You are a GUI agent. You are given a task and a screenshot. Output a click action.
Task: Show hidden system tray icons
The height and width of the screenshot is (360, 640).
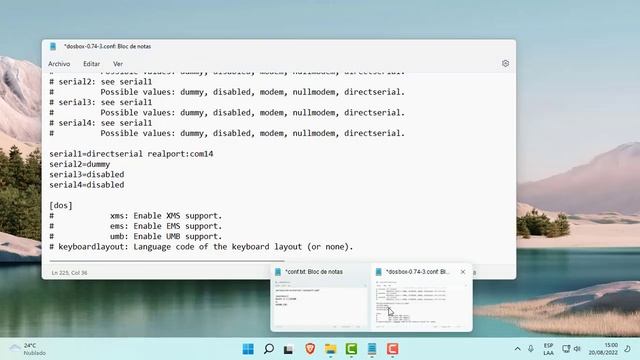pyautogui.click(x=518, y=349)
